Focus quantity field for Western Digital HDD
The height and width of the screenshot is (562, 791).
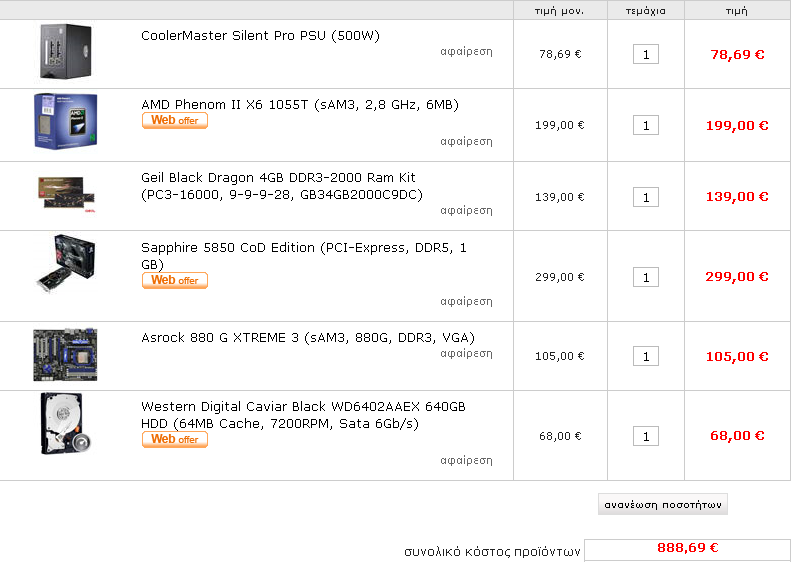click(645, 436)
